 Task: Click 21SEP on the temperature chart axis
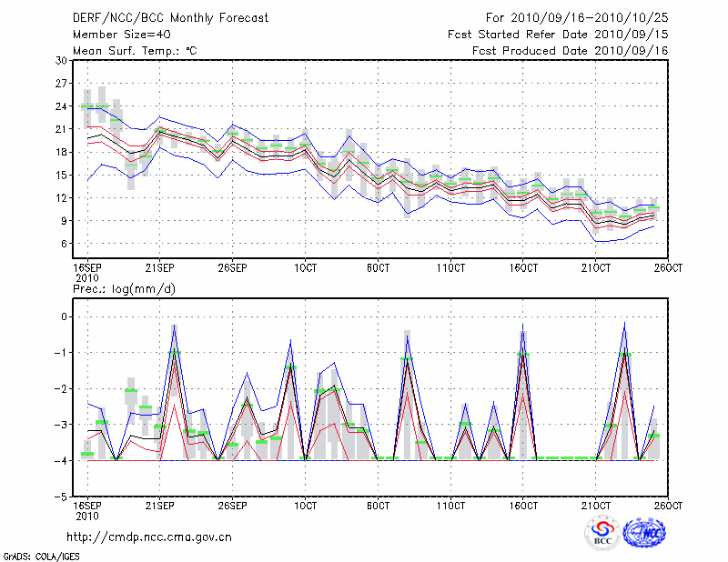pos(160,267)
